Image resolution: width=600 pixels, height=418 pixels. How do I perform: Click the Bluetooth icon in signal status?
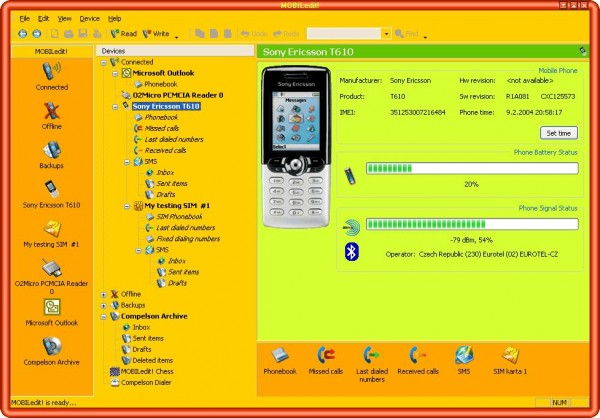tap(352, 251)
